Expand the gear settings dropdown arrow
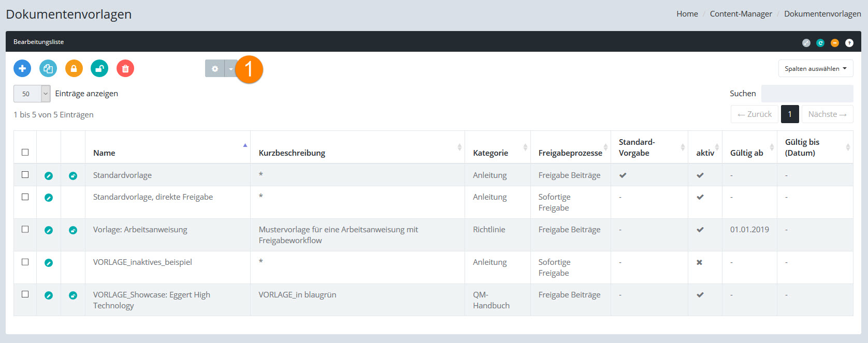 point(230,69)
